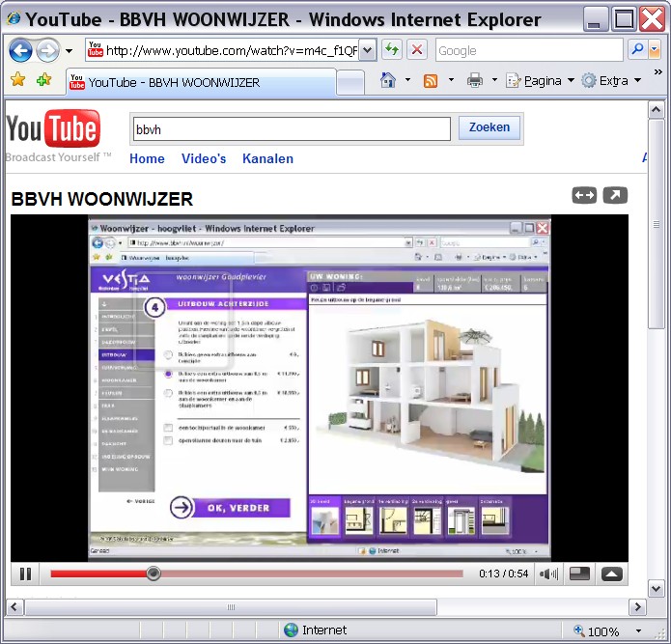Image resolution: width=671 pixels, height=644 pixels.
Task: Minimize the Internet Explorer window
Action: click(x=595, y=19)
